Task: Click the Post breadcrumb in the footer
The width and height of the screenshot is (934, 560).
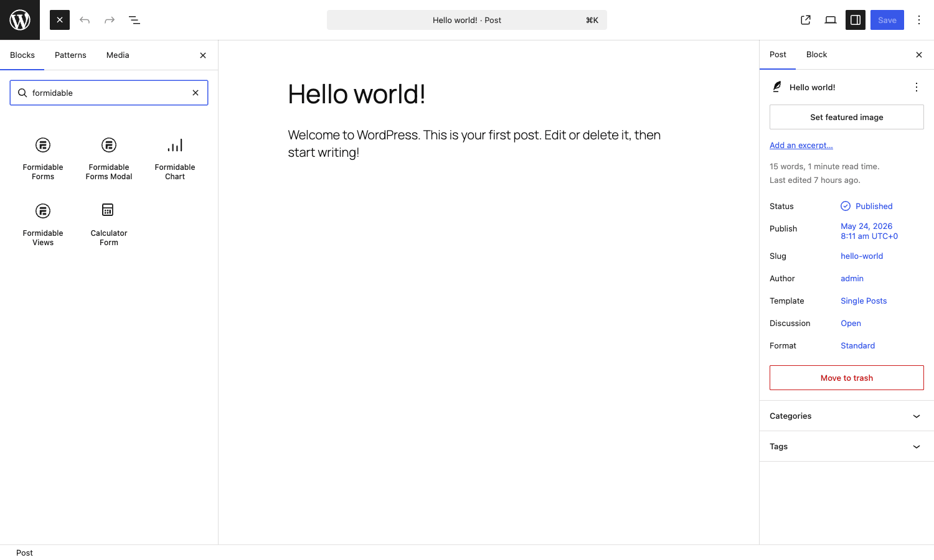Action: pyautogui.click(x=24, y=553)
